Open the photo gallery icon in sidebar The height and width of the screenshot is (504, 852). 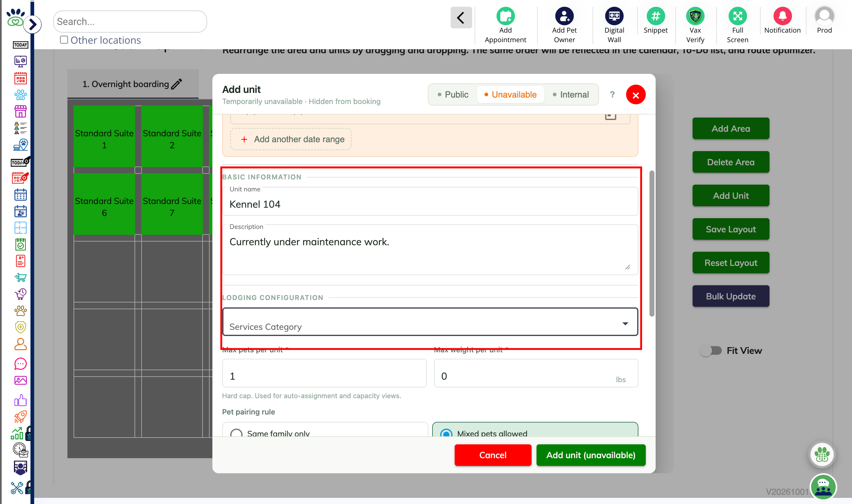tap(20, 380)
